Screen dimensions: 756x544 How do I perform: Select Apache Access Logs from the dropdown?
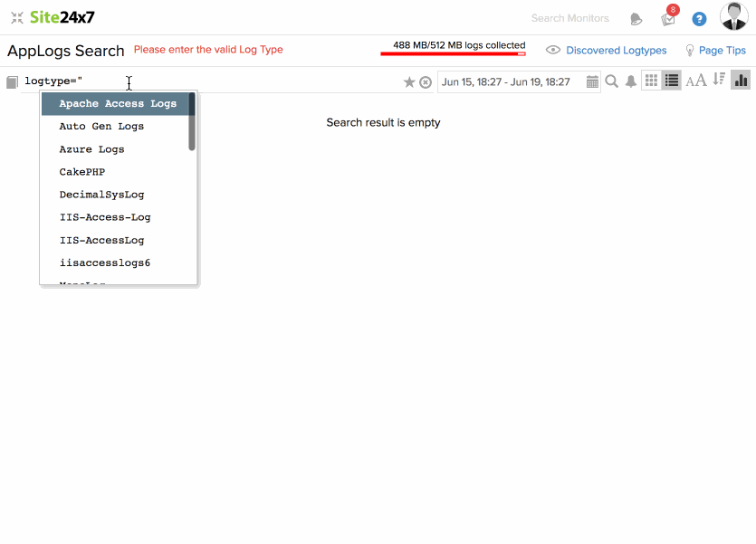click(x=118, y=103)
